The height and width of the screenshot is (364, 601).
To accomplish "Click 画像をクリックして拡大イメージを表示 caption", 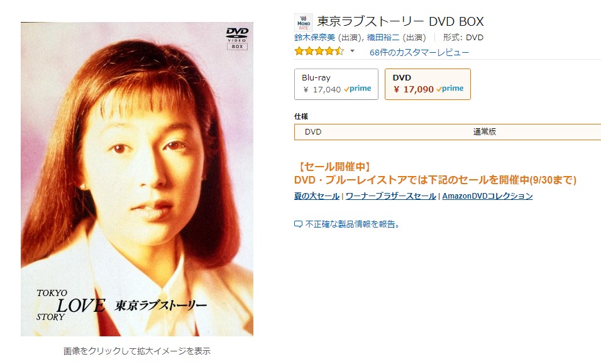I will coord(137,351).
